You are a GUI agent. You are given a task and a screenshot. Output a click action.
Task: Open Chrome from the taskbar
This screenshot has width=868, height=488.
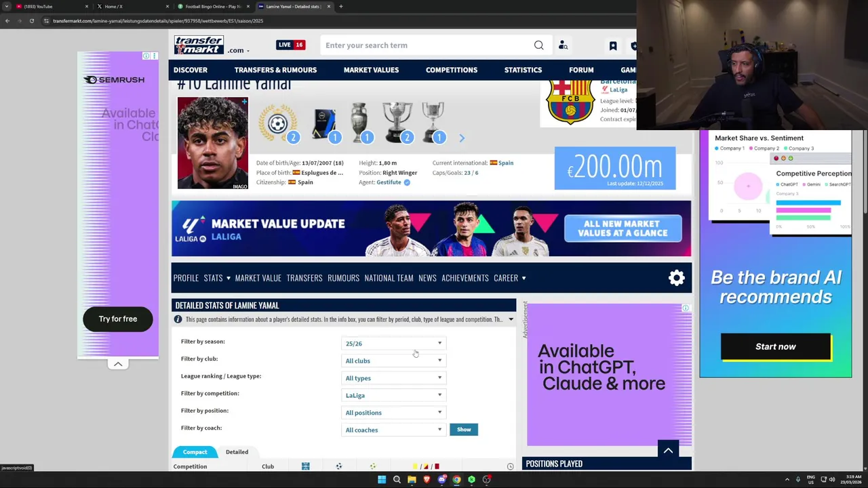(456, 480)
